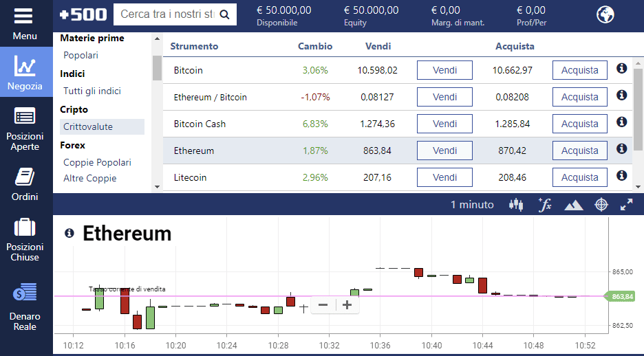Go to the Ordini section
644x356 pixels.
tap(25, 183)
